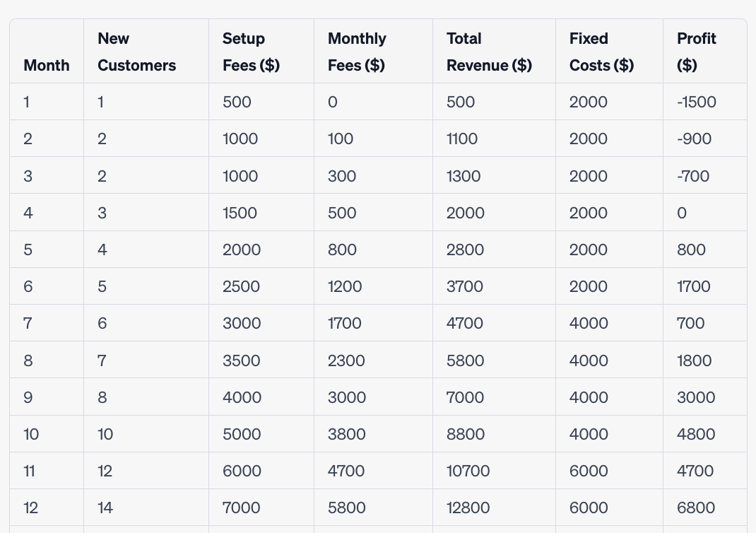Select the 6800 profit cell
This screenshot has height=533, width=756.
pyautogui.click(x=696, y=508)
